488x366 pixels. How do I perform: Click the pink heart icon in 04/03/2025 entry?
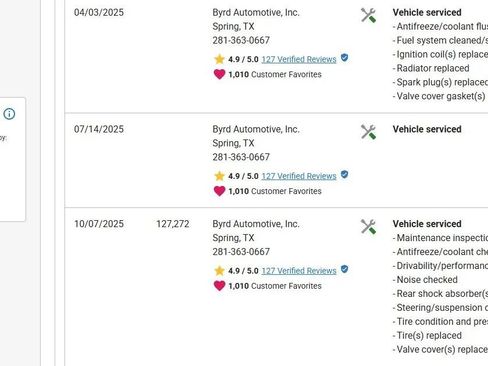point(219,74)
